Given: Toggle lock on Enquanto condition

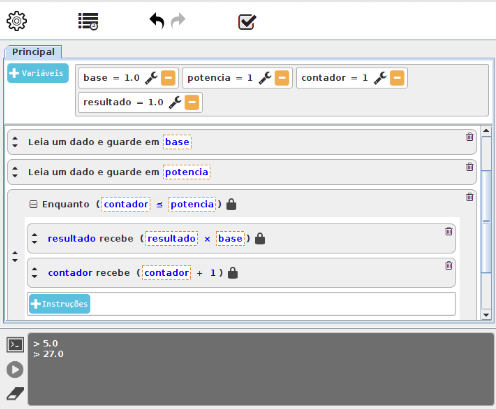Looking at the screenshot, I should (231, 204).
